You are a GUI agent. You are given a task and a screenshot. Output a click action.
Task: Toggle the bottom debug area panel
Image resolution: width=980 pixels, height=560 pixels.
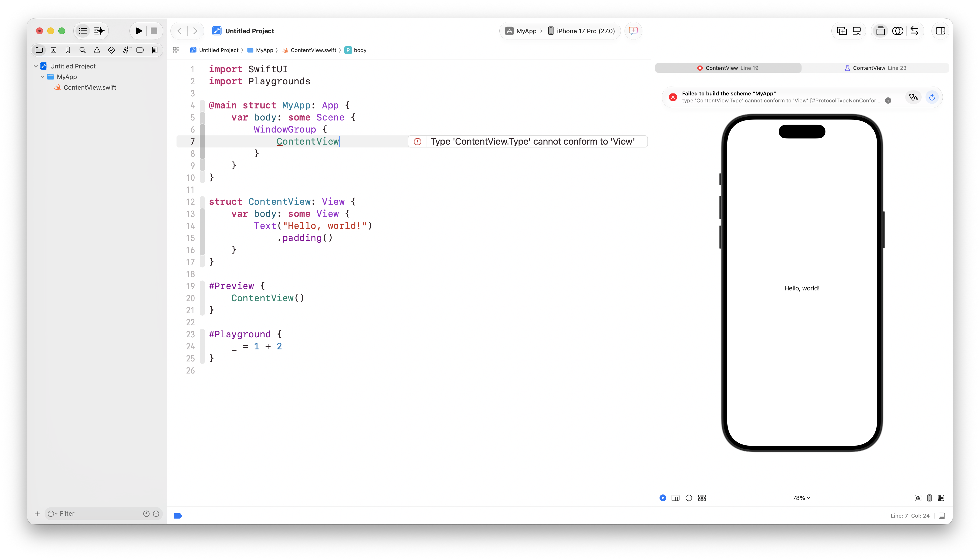coord(942,516)
